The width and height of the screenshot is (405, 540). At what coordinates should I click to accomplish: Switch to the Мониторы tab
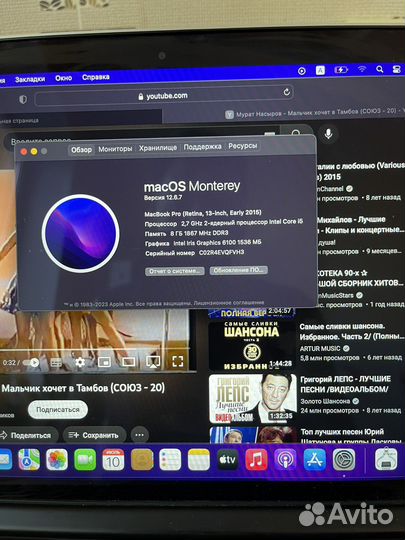pos(115,149)
